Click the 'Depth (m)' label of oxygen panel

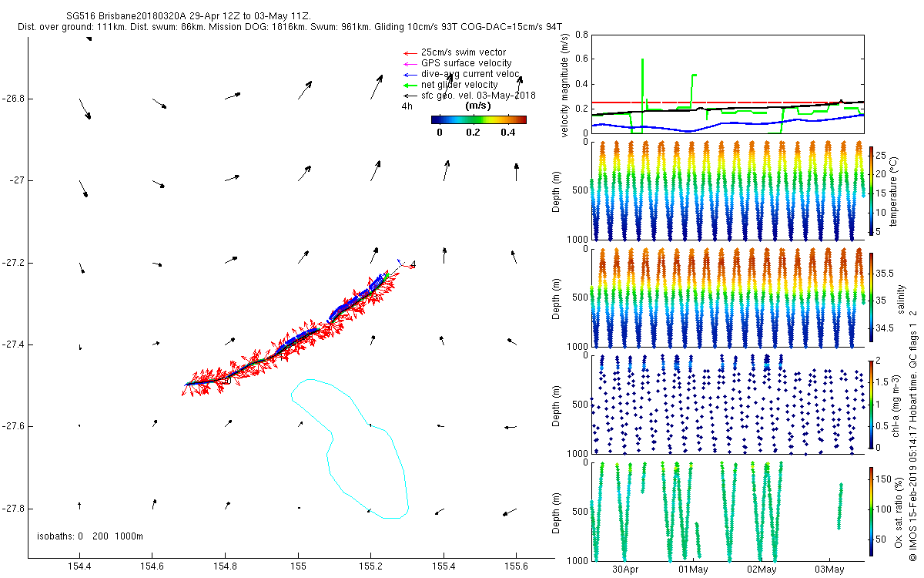pos(557,512)
